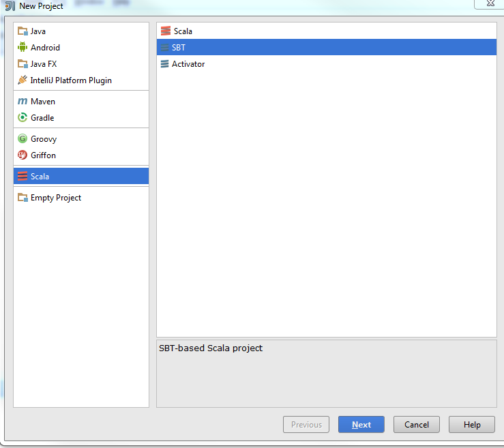
Task: Click the Java FX folder icon
Action: pyautogui.click(x=23, y=63)
